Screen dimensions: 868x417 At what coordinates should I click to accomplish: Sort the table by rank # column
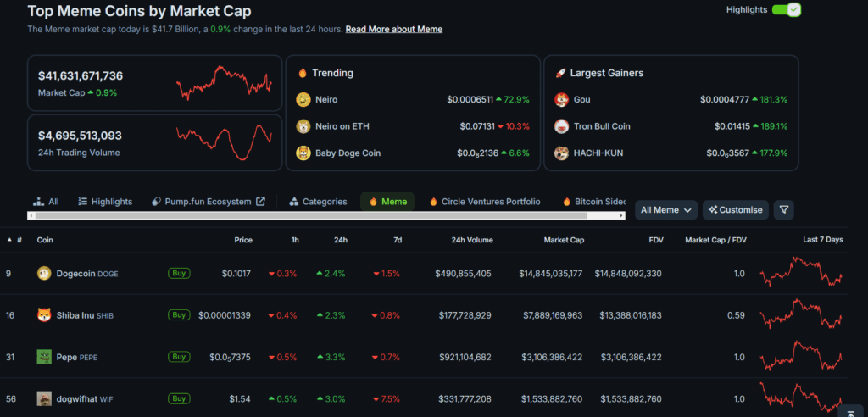coord(19,240)
